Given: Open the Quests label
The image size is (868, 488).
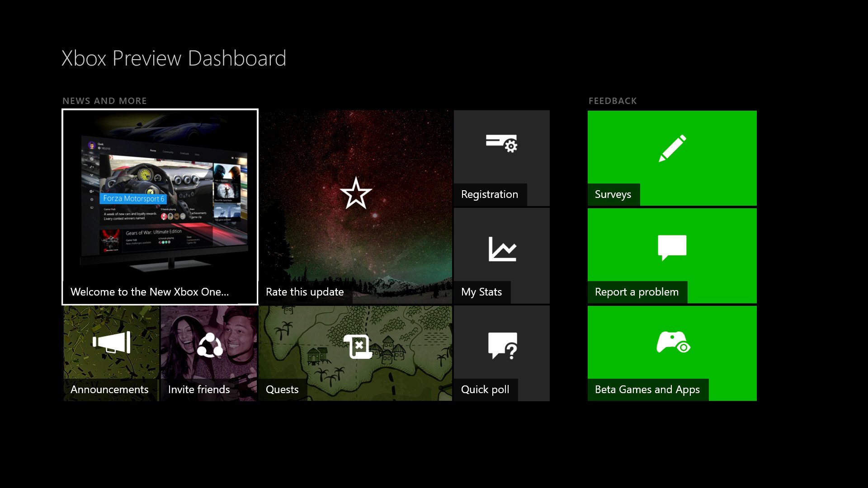Looking at the screenshot, I should tap(283, 390).
